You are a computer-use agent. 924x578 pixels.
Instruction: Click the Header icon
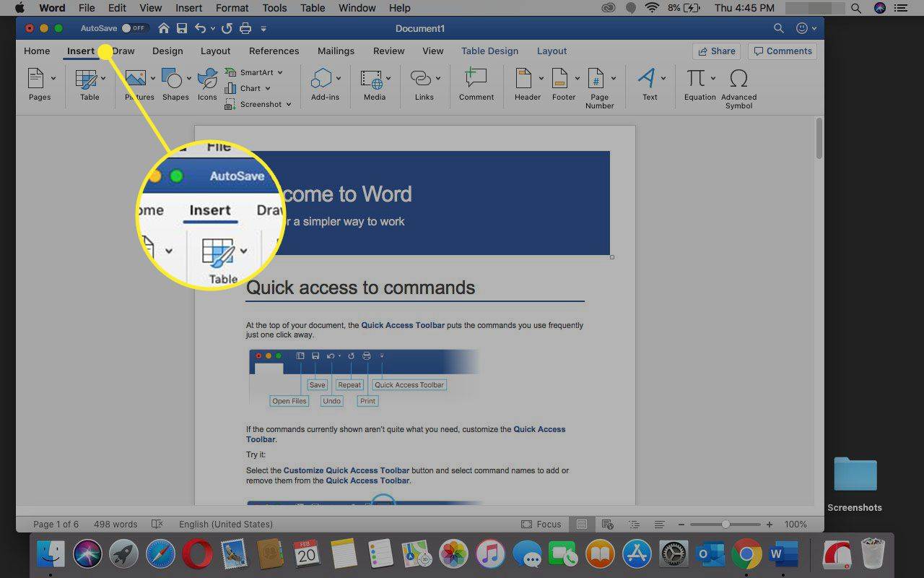(x=524, y=78)
